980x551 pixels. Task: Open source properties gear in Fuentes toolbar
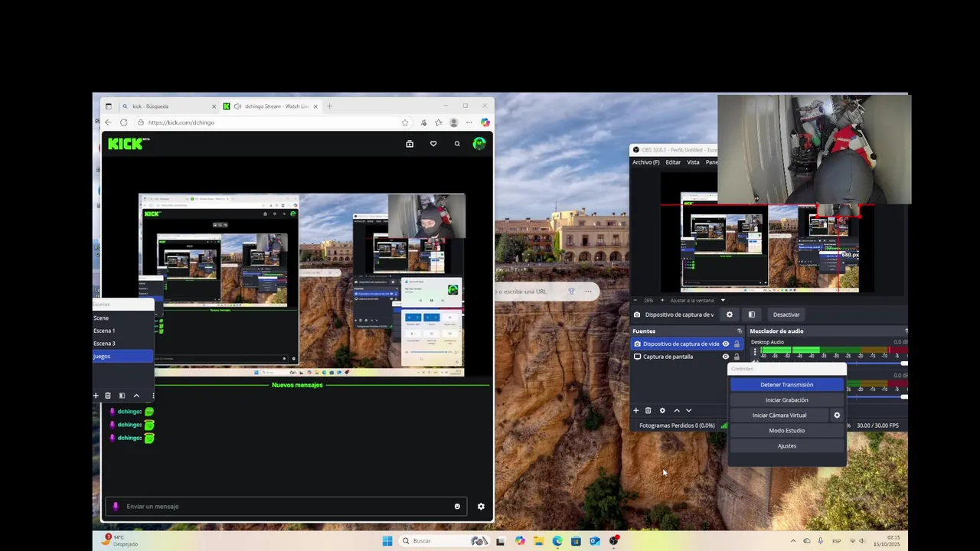(x=662, y=411)
